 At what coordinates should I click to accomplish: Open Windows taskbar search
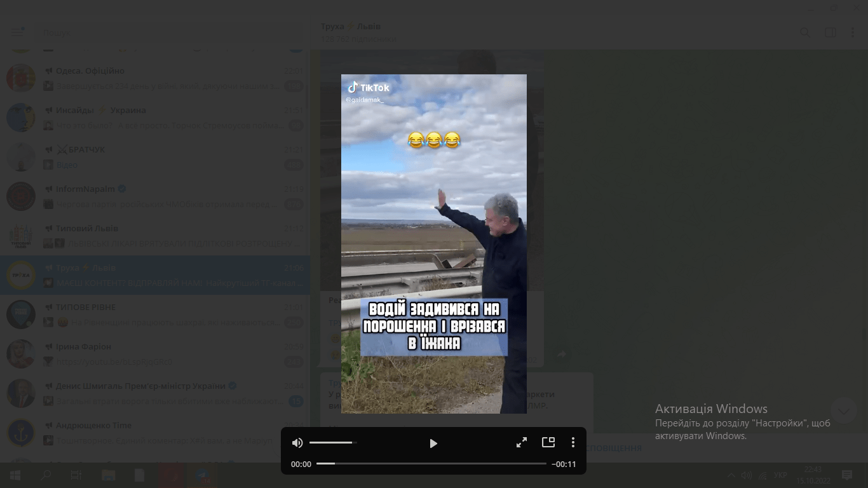click(x=46, y=475)
